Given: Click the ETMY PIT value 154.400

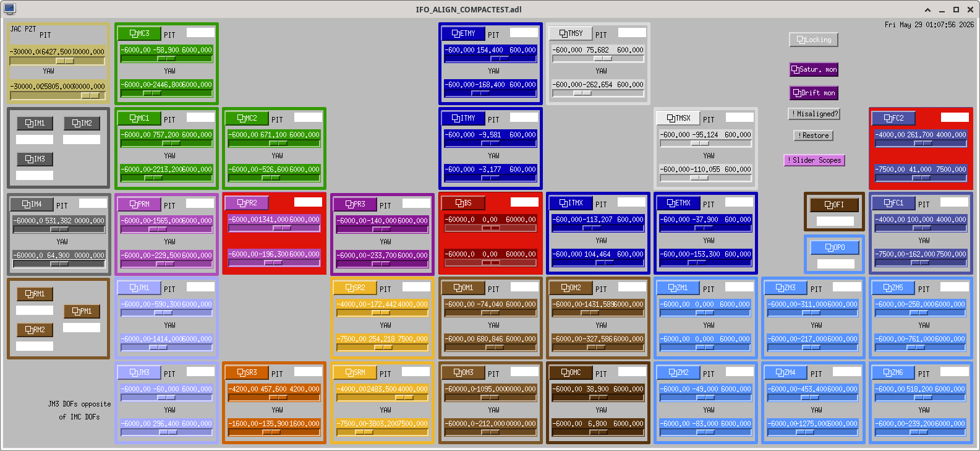Looking at the screenshot, I should click(x=490, y=50).
